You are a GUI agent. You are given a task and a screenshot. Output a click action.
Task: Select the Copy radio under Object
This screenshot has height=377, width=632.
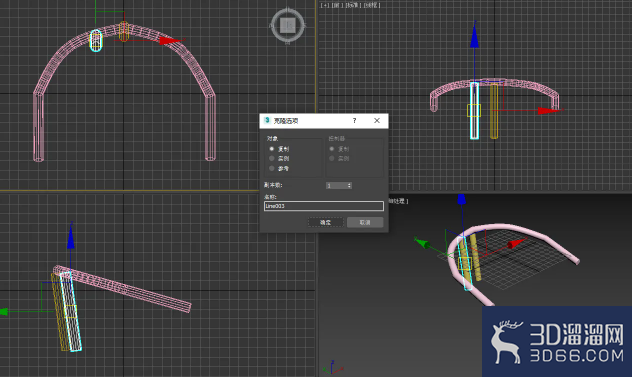point(272,149)
